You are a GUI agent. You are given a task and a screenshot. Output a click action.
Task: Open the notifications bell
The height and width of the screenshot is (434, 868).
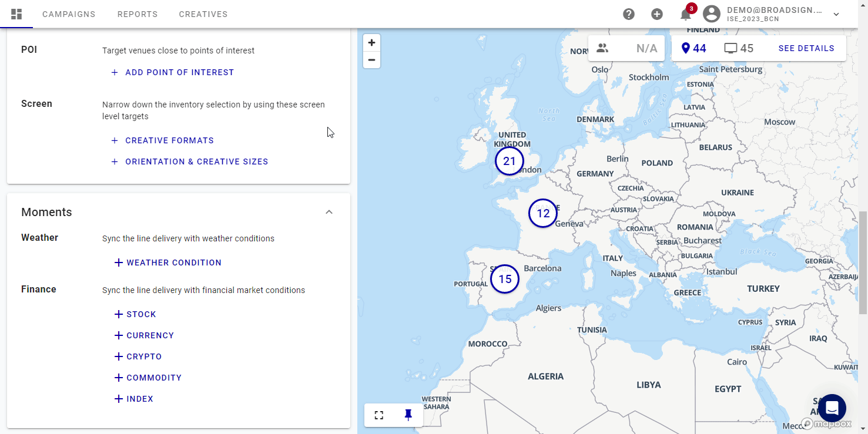click(x=685, y=15)
